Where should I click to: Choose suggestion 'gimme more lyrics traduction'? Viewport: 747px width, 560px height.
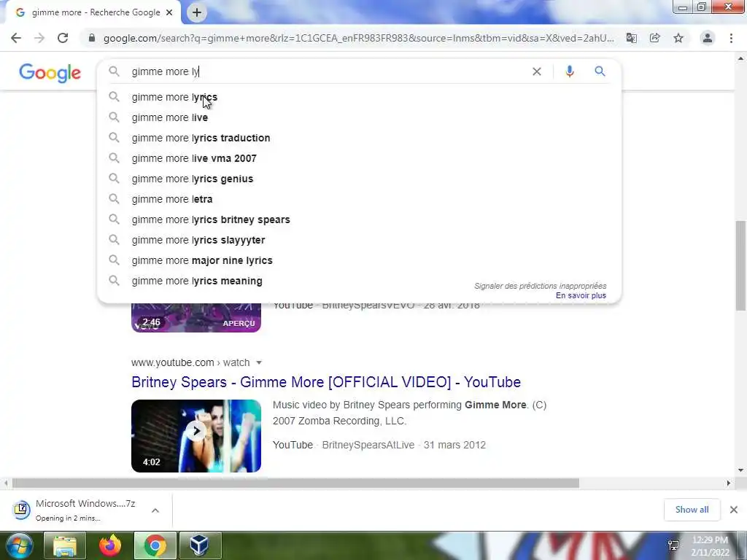(359, 138)
